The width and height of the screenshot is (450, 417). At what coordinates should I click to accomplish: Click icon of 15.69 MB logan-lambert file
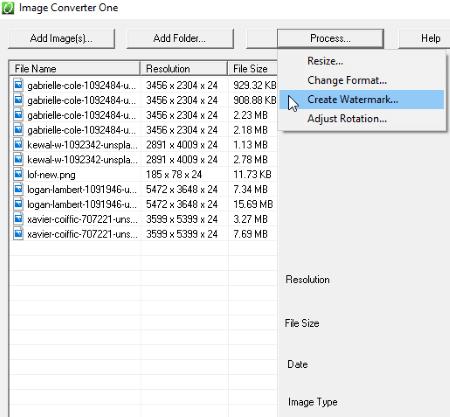point(18,204)
